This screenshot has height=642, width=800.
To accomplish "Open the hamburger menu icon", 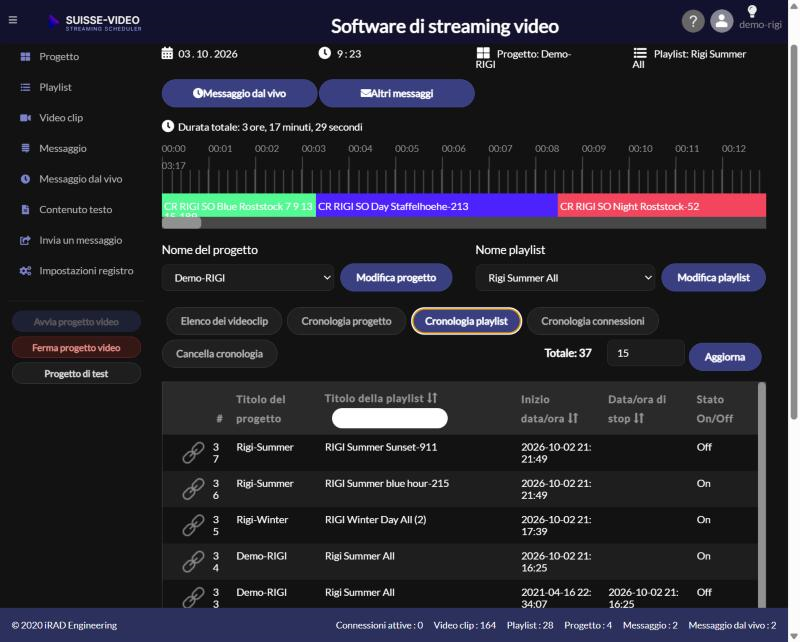I will [13, 20].
